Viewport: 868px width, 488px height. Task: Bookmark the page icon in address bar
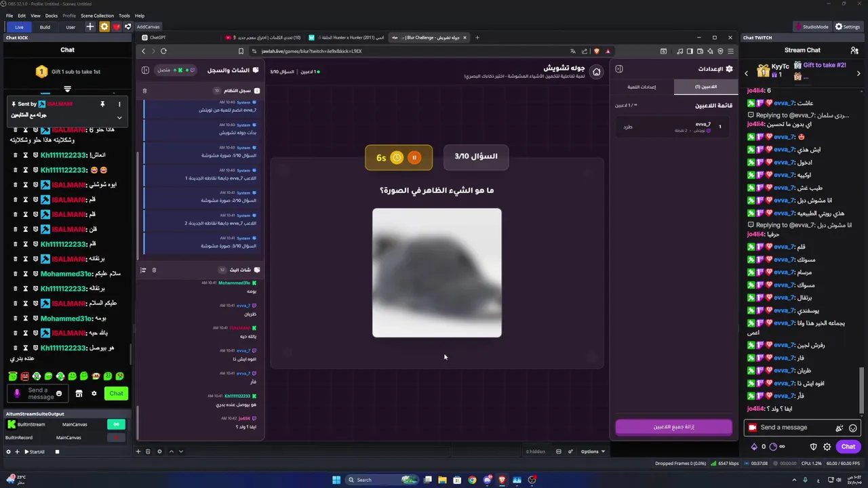coord(241,51)
